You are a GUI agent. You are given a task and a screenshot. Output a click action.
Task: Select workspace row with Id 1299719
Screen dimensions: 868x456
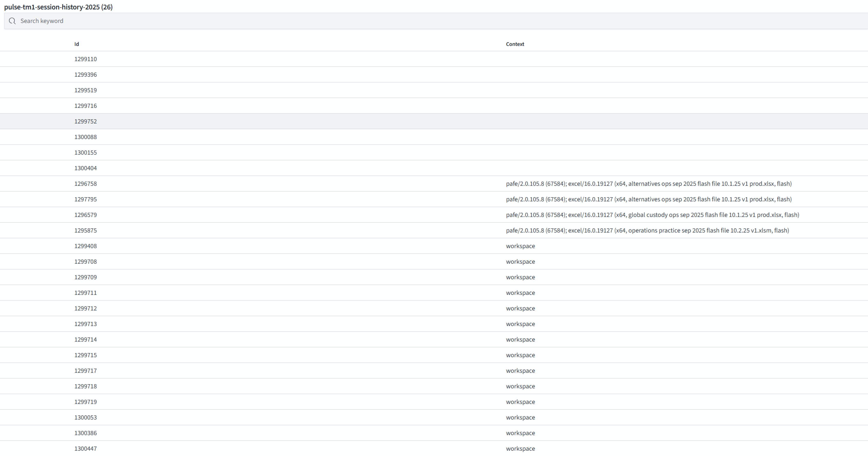[x=86, y=402]
